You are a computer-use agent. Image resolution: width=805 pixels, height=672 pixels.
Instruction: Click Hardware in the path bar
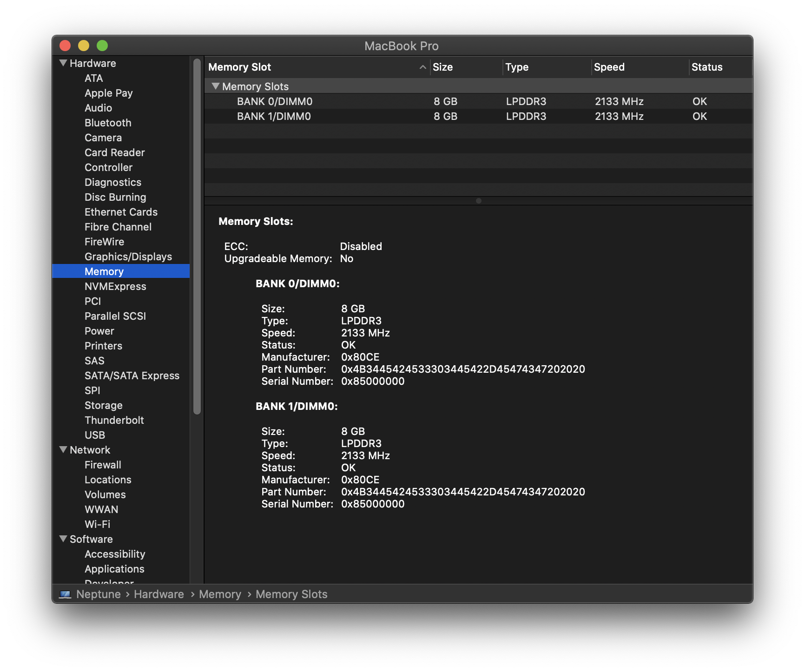coord(158,594)
